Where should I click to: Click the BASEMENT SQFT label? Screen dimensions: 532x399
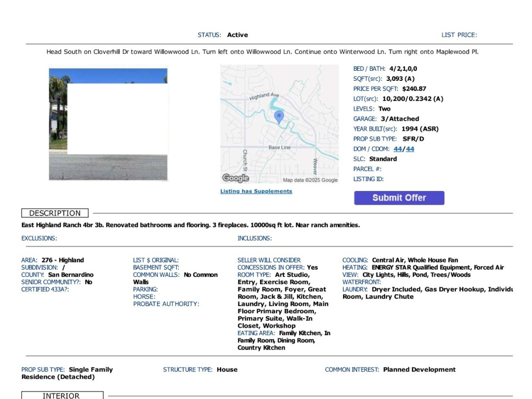point(156,268)
